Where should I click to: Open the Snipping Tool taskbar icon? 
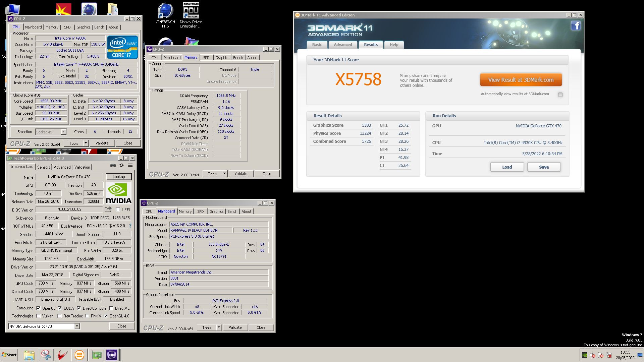pyautogui.click(x=46, y=355)
